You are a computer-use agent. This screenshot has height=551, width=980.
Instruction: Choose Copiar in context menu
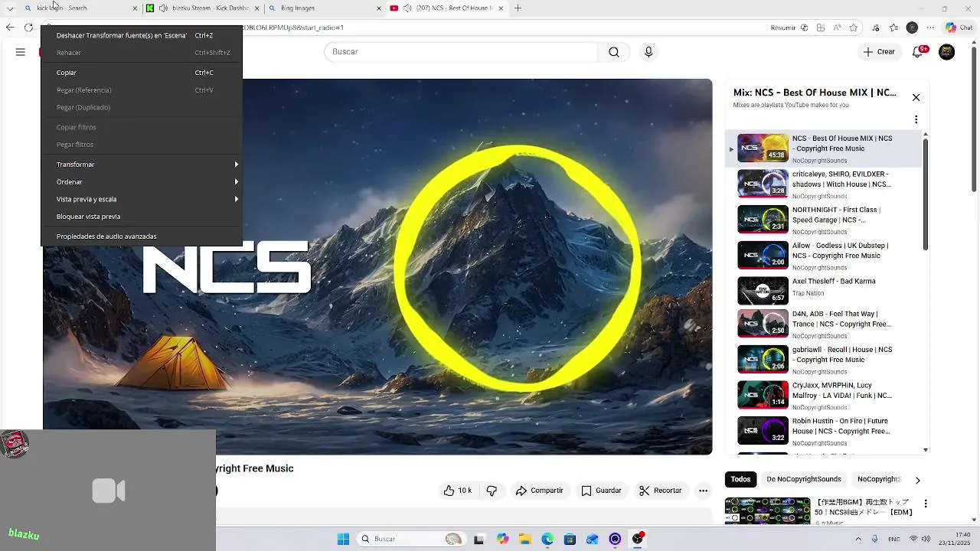click(142, 73)
